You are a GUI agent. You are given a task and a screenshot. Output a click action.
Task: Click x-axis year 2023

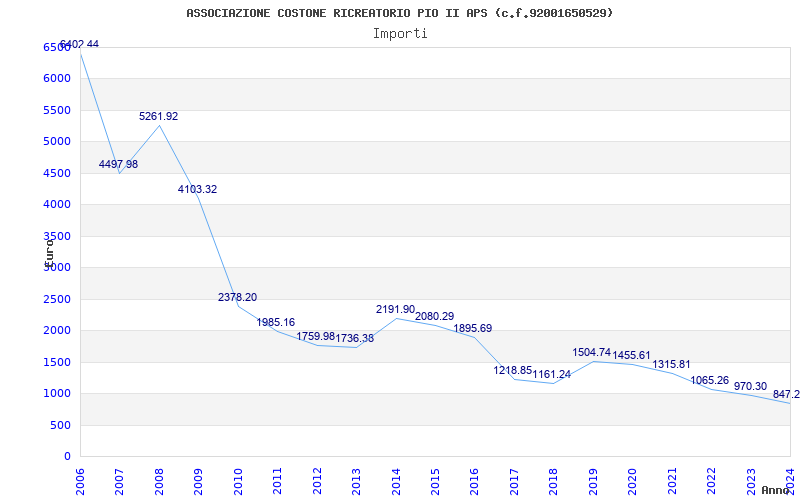coord(751,481)
